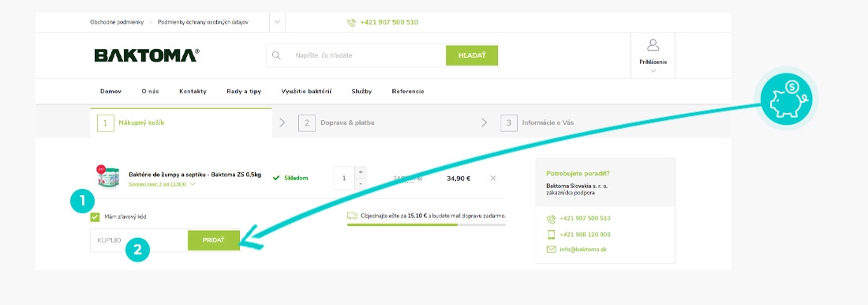Image resolution: width=868 pixels, height=305 pixels.
Task: Click the BAKTOMA logo
Action: tap(147, 55)
